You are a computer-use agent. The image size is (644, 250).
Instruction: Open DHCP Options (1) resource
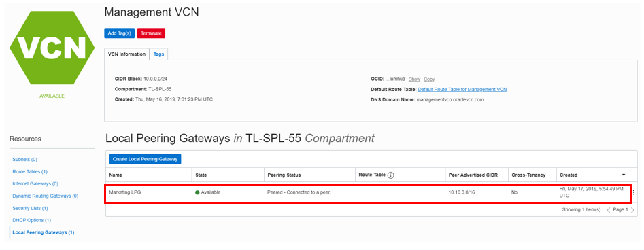(x=32, y=220)
